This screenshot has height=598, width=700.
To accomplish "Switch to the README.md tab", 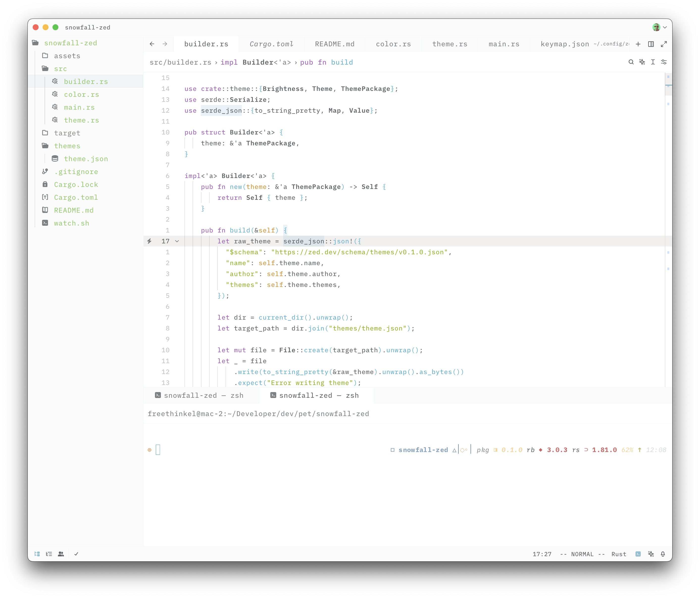I will click(x=334, y=44).
